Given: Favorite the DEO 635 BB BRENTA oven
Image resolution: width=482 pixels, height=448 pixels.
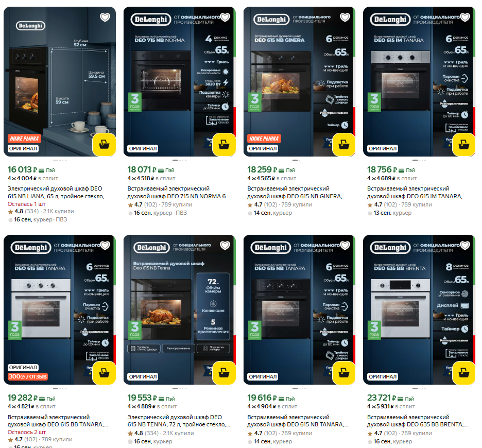Looking at the screenshot, I should pos(465,245).
